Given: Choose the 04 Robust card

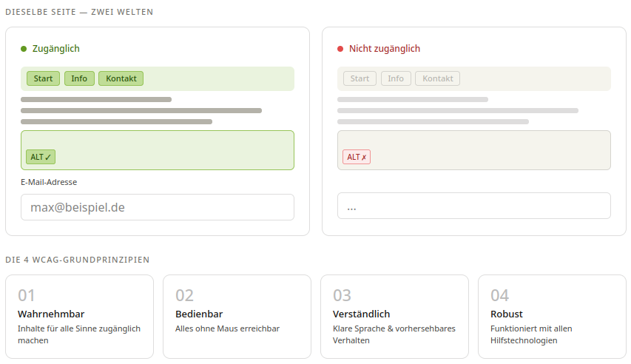Looking at the screenshot, I should point(552,317).
